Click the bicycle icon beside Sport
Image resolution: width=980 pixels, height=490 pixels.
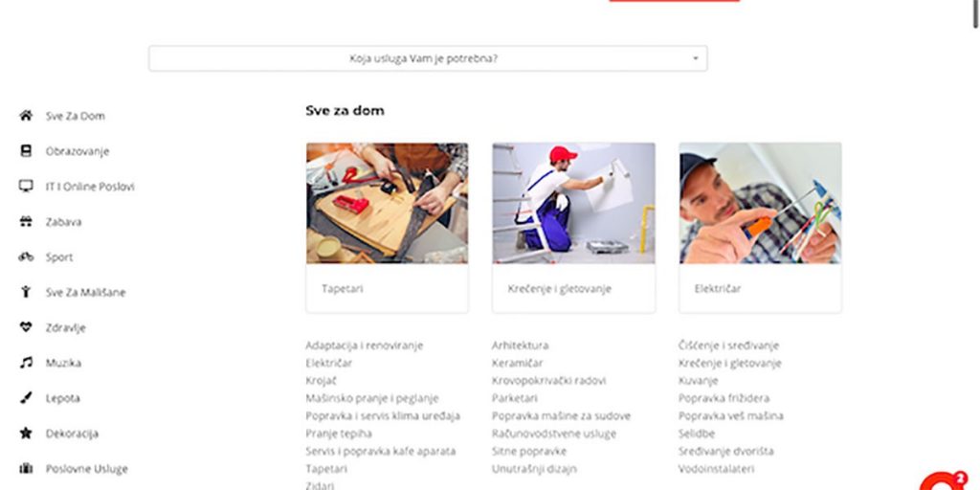tap(26, 256)
